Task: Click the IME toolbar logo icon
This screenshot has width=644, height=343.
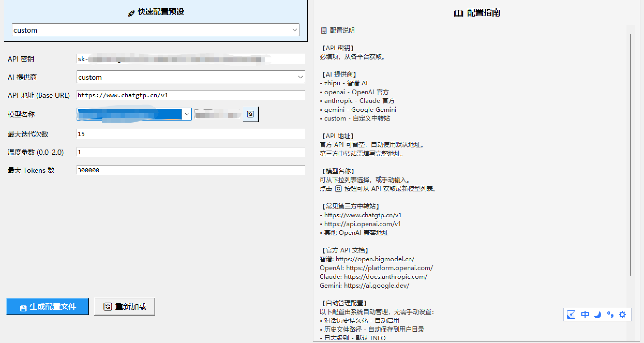Action: (x=571, y=315)
